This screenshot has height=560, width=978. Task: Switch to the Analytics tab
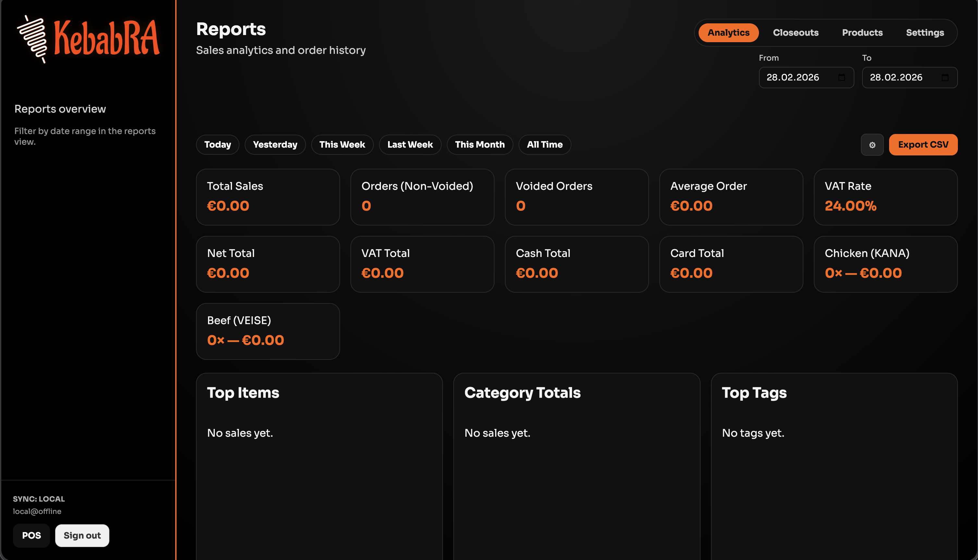(x=728, y=33)
